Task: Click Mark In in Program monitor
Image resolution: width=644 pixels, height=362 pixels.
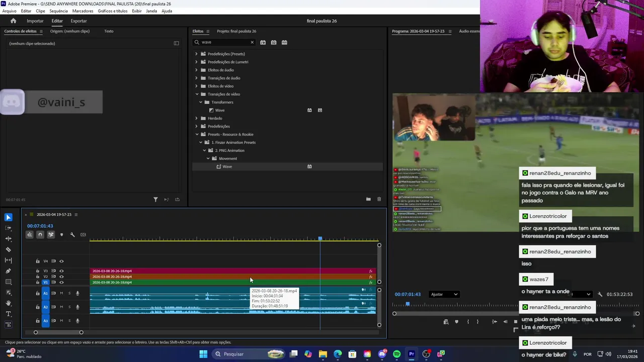Action: click(x=468, y=322)
